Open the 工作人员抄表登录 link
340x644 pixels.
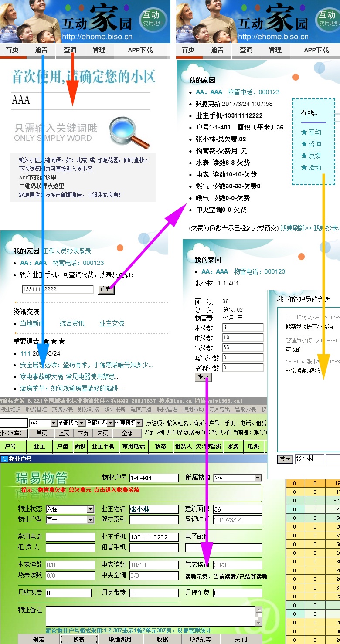click(x=67, y=251)
